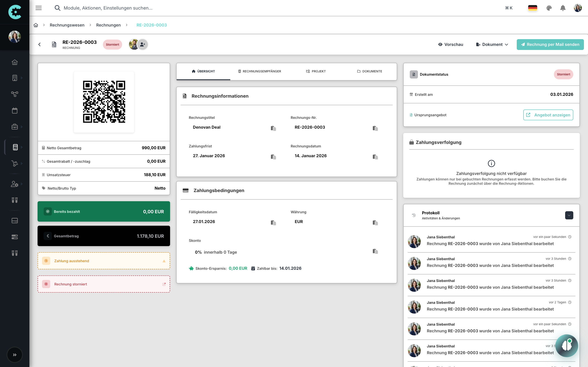Switch to the Dokumente tab

[x=369, y=71]
